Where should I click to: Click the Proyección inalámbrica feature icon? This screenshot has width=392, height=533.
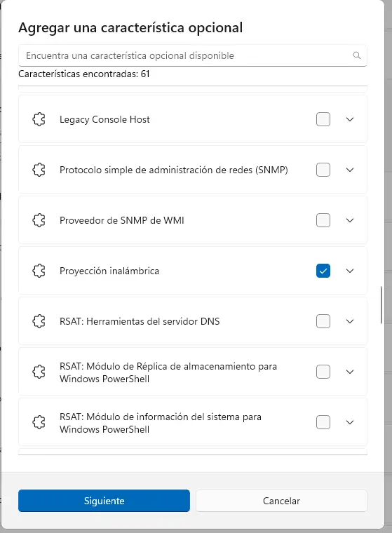pos(39,271)
